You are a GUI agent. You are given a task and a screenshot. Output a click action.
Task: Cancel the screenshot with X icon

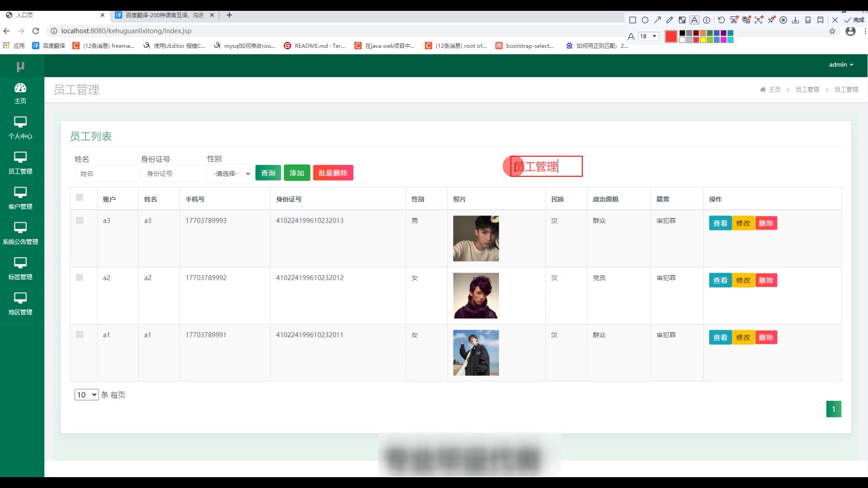click(835, 20)
